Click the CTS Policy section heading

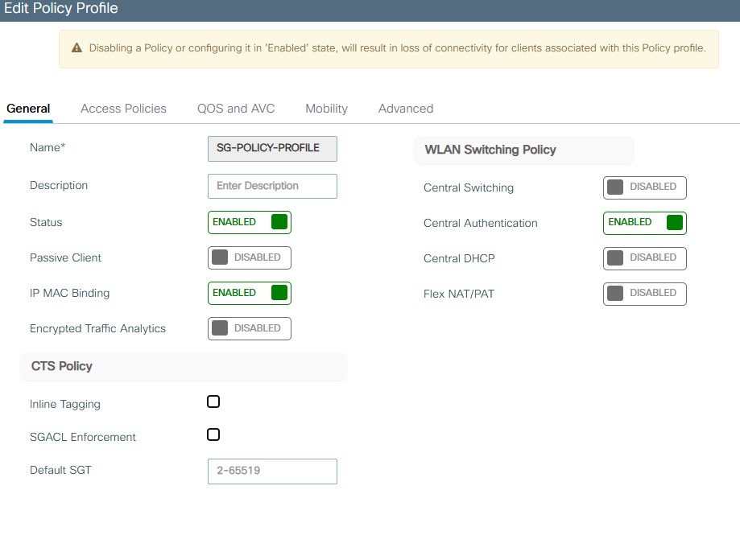pos(62,366)
